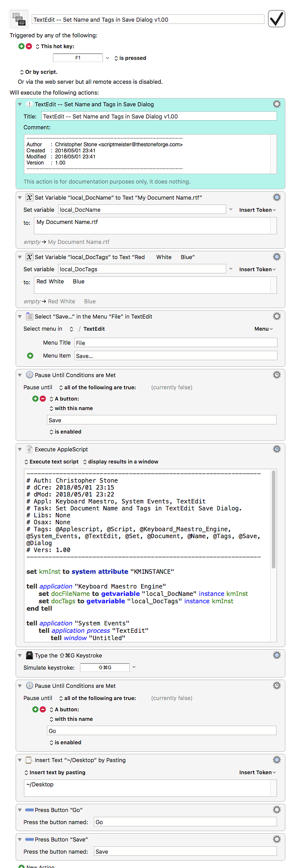Click the local_DocTags Set Variable X icon

[29, 257]
